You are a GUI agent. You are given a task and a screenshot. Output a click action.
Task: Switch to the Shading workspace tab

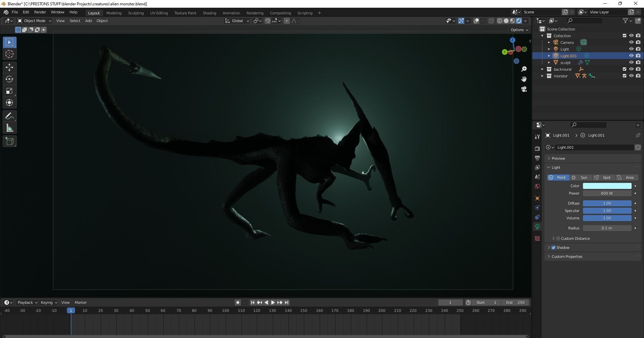(209, 13)
